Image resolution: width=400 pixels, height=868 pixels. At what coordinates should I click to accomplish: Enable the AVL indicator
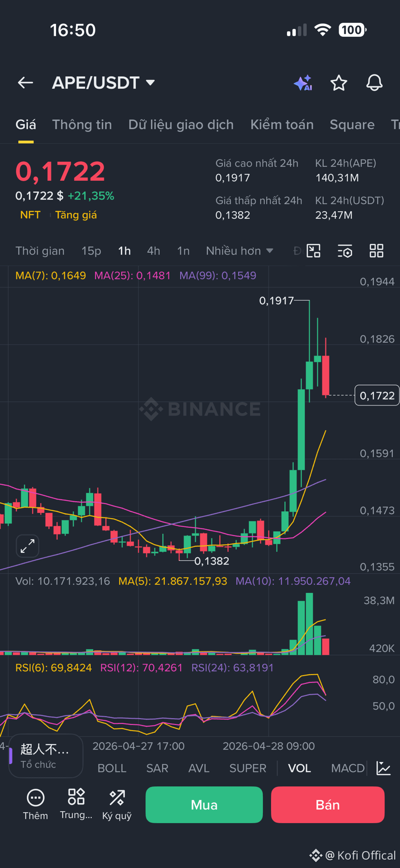(199, 768)
